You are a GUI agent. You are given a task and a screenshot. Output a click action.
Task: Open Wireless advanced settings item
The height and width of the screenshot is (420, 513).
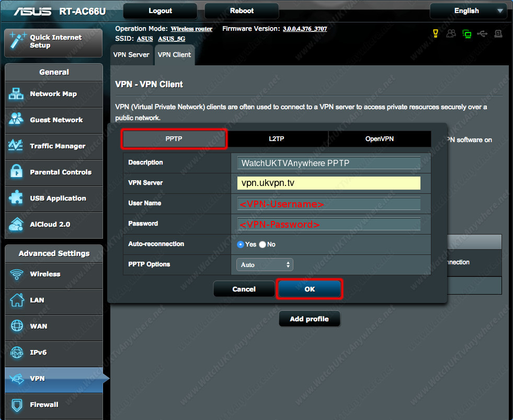click(x=54, y=275)
